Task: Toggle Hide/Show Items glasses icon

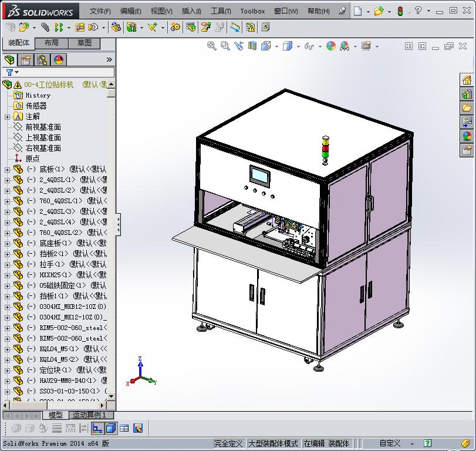Action: tap(309, 46)
